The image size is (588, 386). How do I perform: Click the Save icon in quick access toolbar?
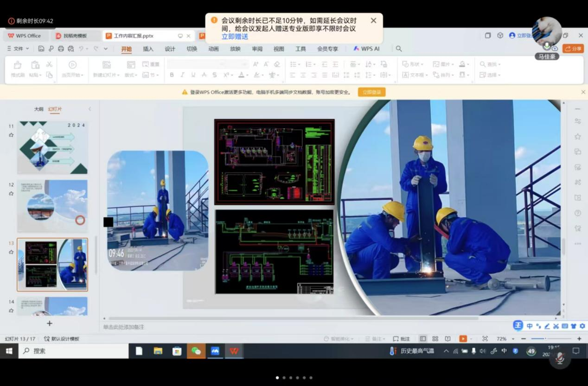41,49
